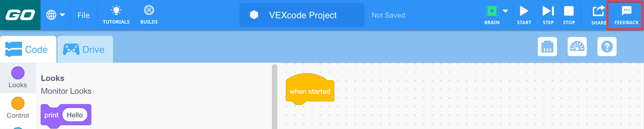
Task: Open the Tutorials lightbulb icon
Action: pos(116,11)
